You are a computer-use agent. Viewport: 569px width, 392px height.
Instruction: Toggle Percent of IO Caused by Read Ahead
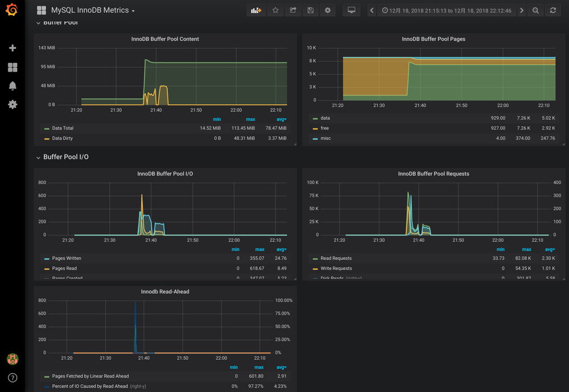tap(89, 386)
